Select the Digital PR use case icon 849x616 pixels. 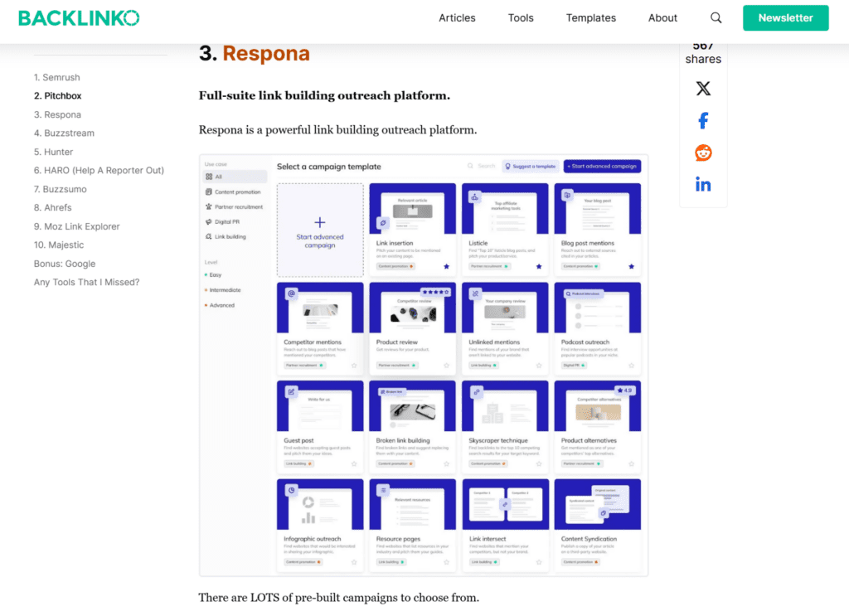209,222
